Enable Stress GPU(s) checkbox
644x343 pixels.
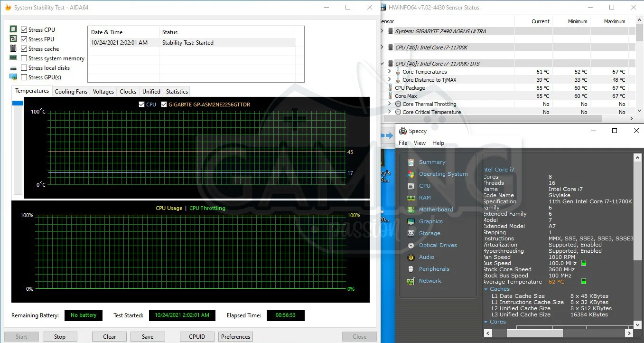tap(24, 77)
